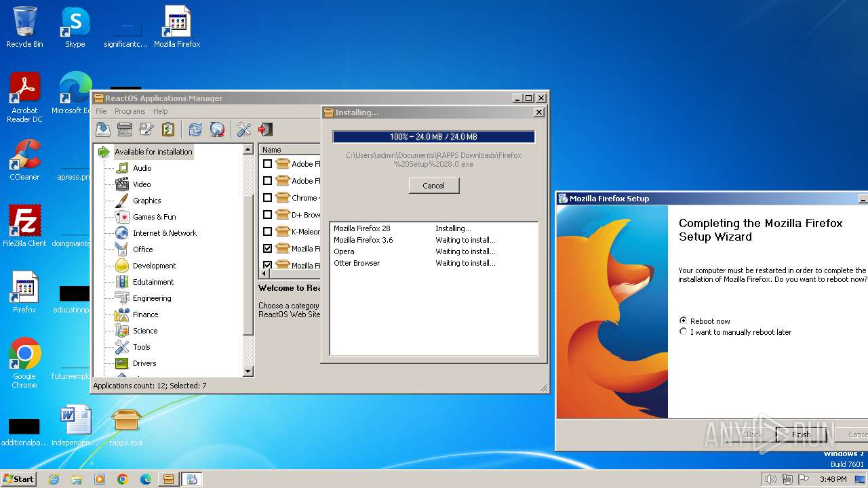Screen dimensions: 868x488
Task: Click the Mozilla Firefox 3.6 queue row
Action: 433,240
